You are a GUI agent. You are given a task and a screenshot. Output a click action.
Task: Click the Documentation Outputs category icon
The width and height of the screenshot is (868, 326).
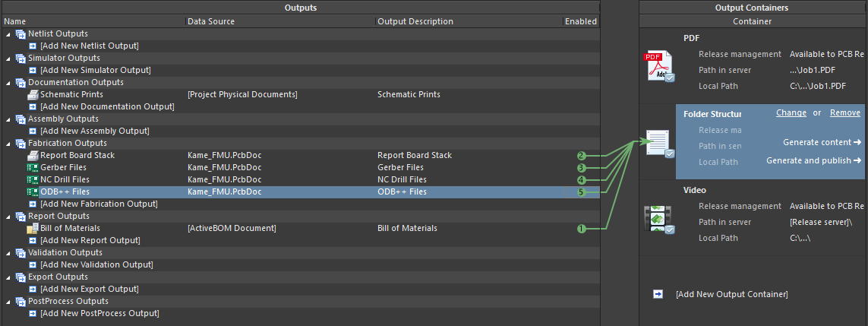(x=21, y=83)
